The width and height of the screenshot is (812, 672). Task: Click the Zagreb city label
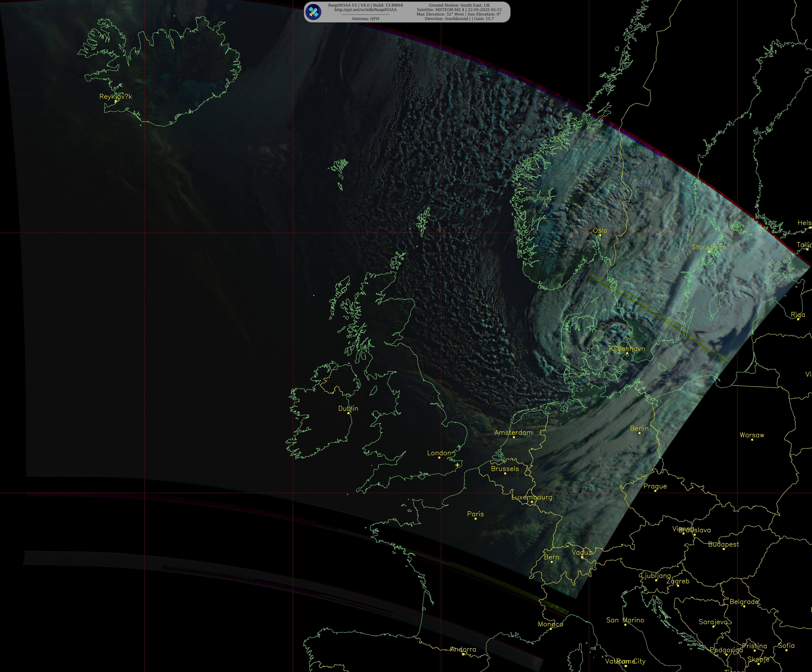coord(678,581)
